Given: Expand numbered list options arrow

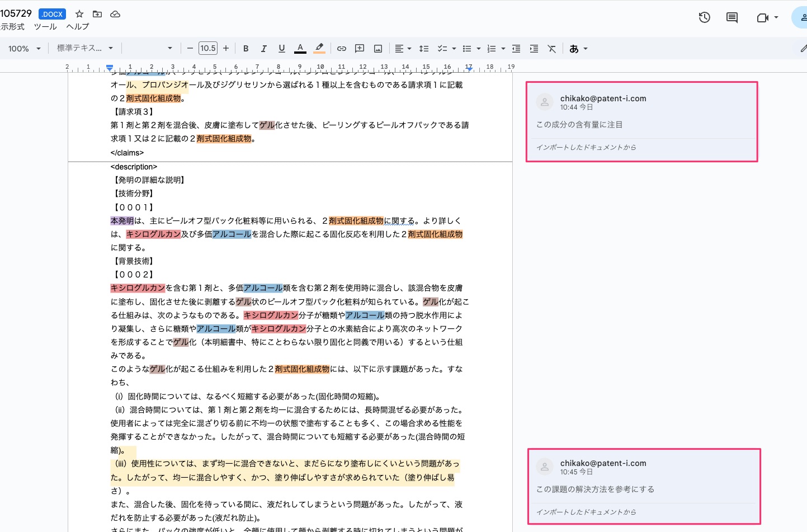Looking at the screenshot, I should click(503, 49).
